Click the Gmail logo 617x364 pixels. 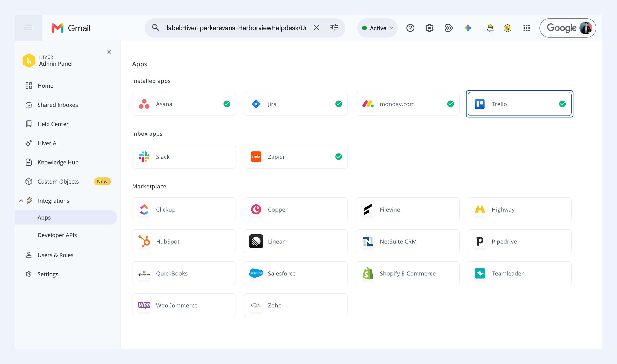(71, 28)
